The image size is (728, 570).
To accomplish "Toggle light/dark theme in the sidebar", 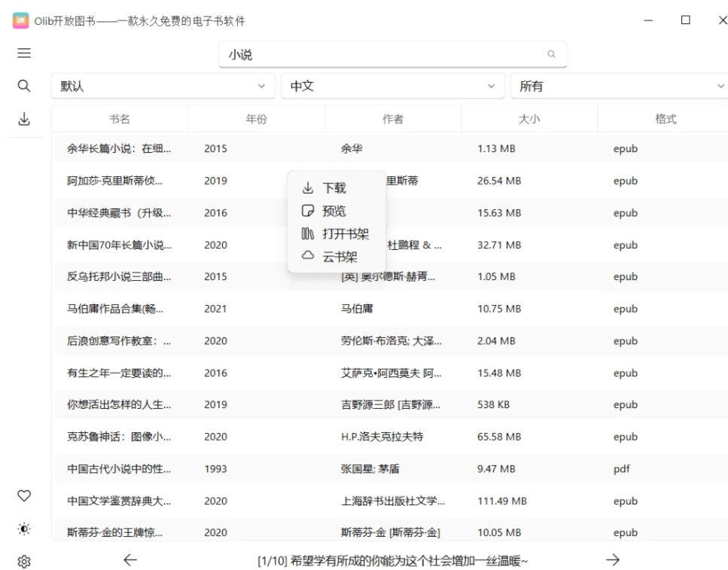I will pos(24,529).
